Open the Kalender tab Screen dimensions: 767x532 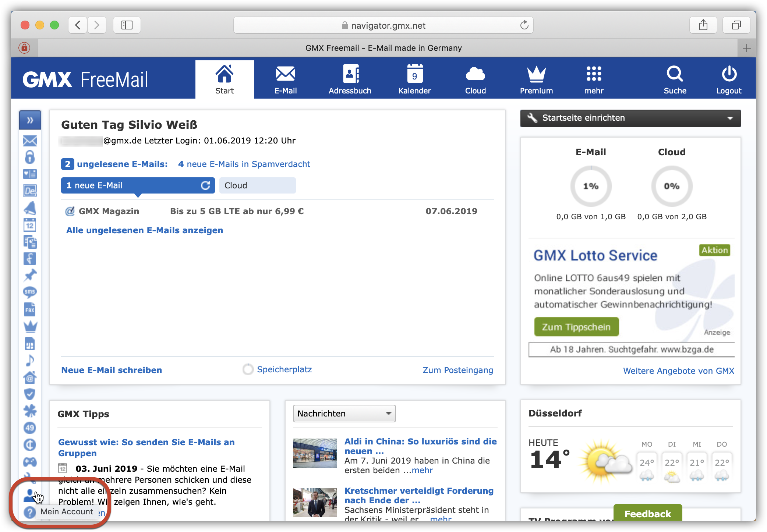[414, 79]
